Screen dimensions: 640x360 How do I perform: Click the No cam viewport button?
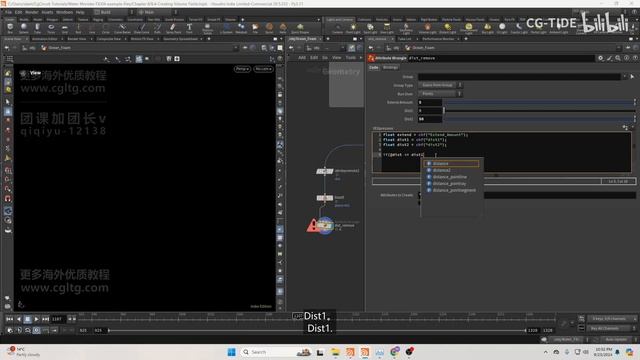(263, 69)
